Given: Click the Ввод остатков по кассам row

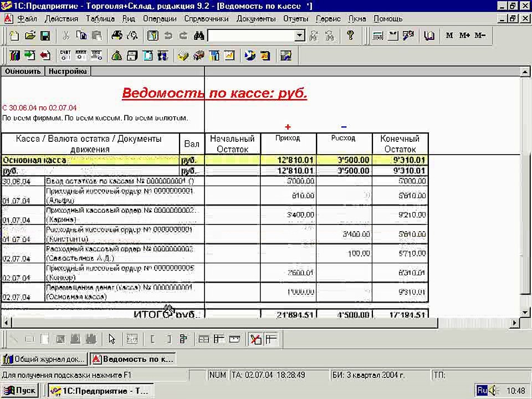Looking at the screenshot, I should 215,181.
